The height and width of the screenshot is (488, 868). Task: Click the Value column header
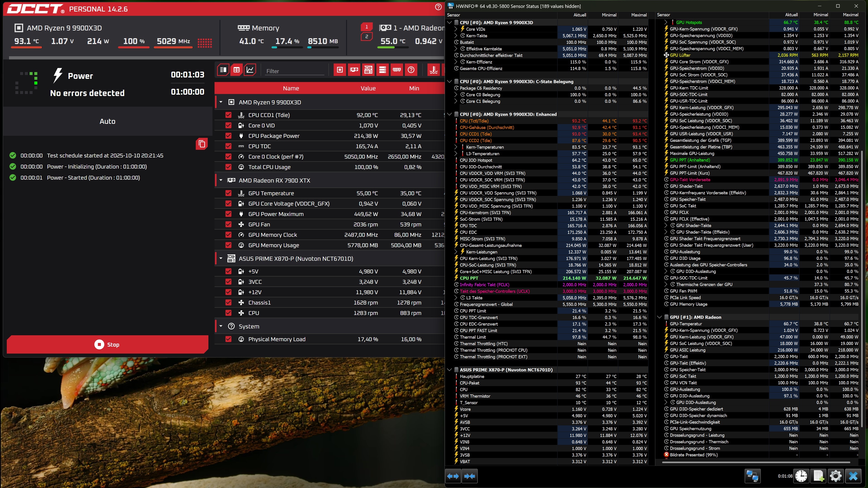point(368,88)
